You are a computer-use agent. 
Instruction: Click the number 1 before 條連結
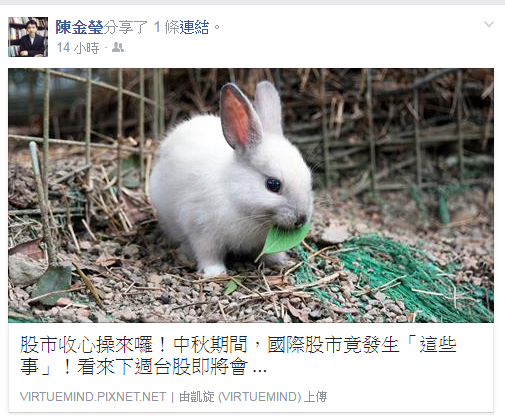pyautogui.click(x=157, y=27)
